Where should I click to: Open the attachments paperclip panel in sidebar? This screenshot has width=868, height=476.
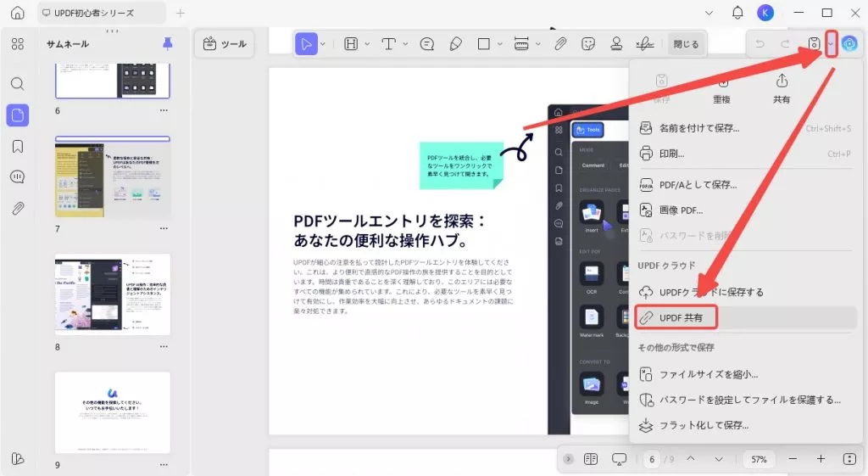click(x=18, y=209)
